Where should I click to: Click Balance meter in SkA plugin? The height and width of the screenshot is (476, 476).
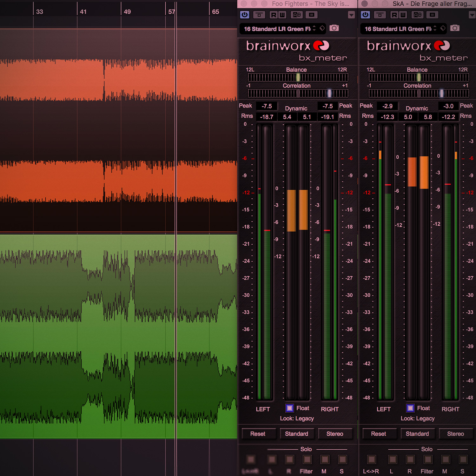coord(419,77)
